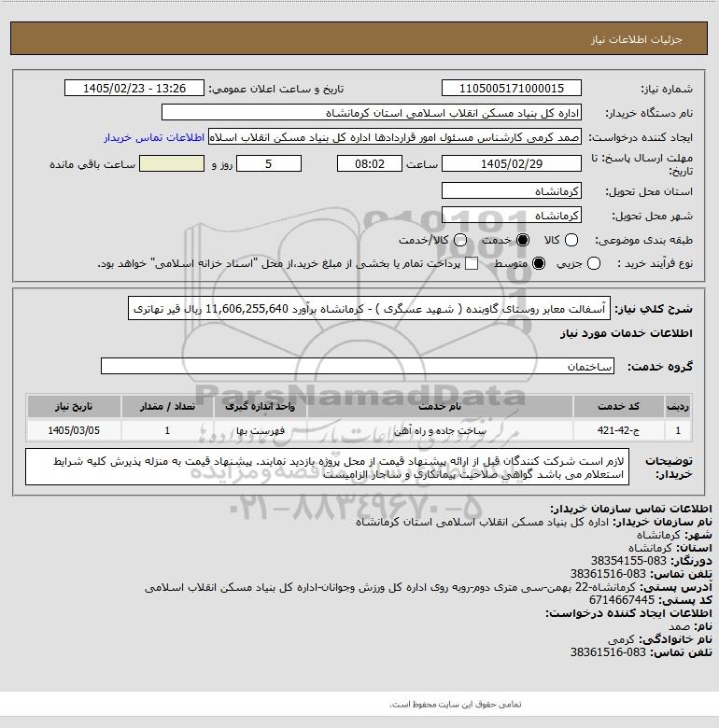Click the remaining days field showing 5

click(x=269, y=164)
